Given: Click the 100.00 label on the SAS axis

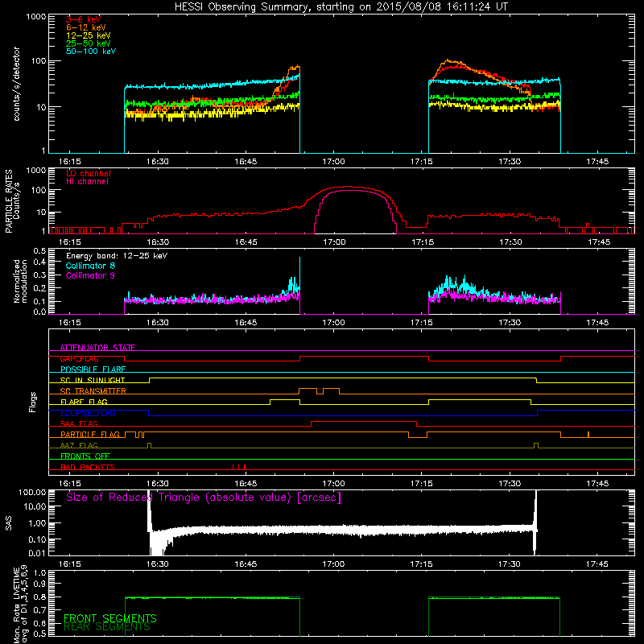Looking at the screenshot, I should [x=32, y=493].
